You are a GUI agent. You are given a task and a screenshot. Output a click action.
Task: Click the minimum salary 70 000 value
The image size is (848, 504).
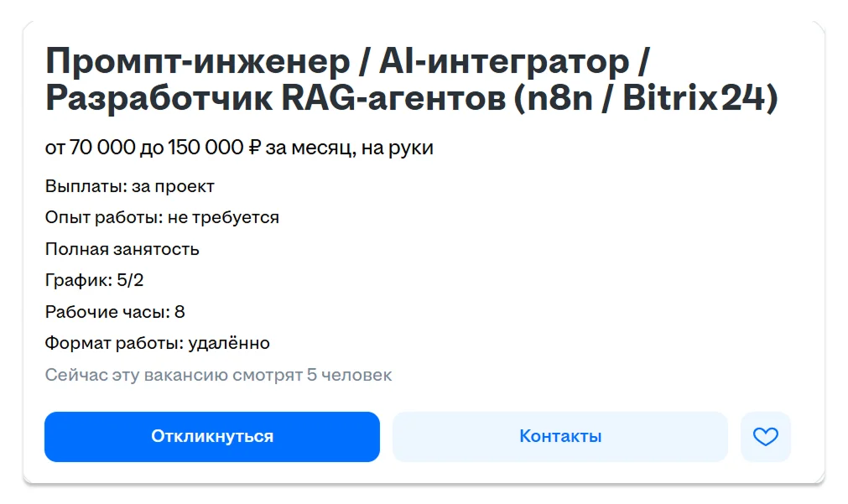101,148
